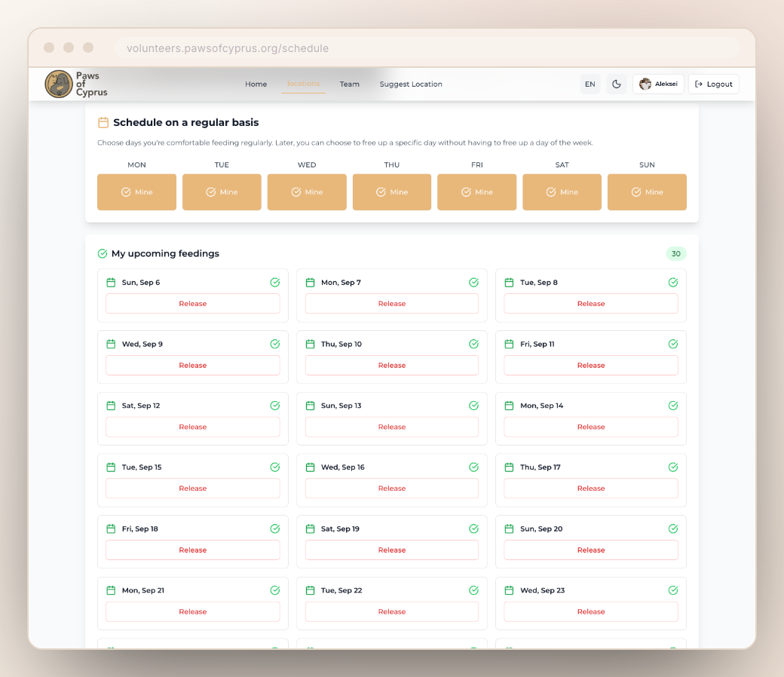Click the 'Sat, Sep 12' date text

coord(141,406)
